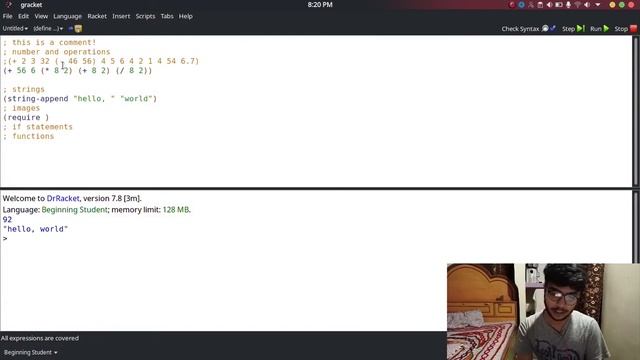Click the result 92 in interactions
Viewport: 640px width, 360px height.
7,220
